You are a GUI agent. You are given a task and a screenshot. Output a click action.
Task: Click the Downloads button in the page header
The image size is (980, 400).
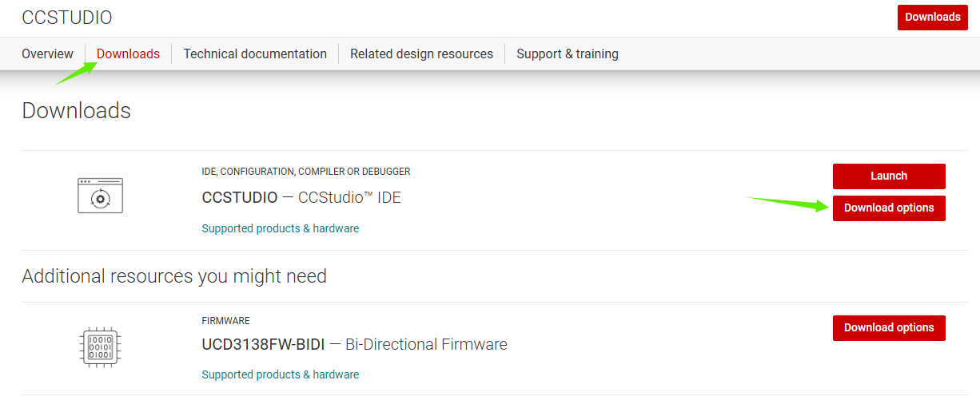click(x=933, y=17)
